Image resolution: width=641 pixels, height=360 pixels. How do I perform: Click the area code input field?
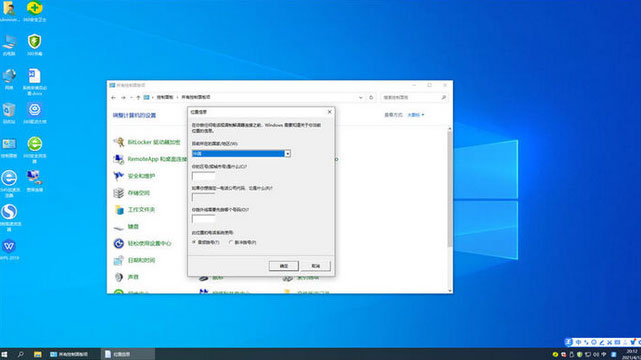coord(204,176)
